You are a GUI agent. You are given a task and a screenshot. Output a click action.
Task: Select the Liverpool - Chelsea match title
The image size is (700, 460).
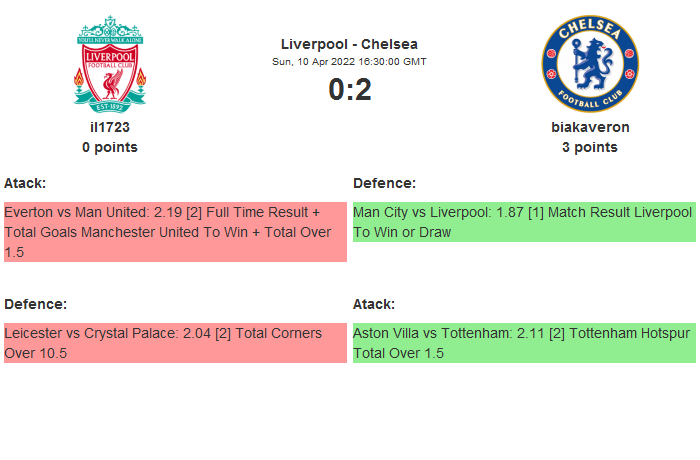coord(349,43)
